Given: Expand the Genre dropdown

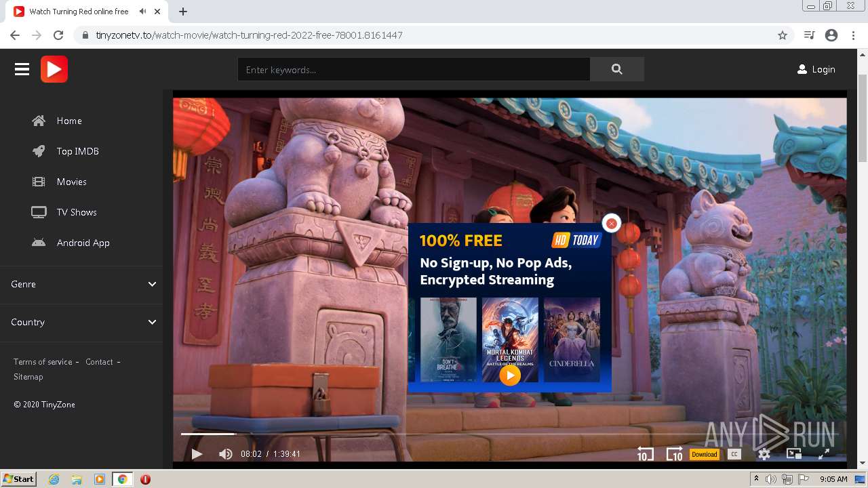Looking at the screenshot, I should coord(81,284).
